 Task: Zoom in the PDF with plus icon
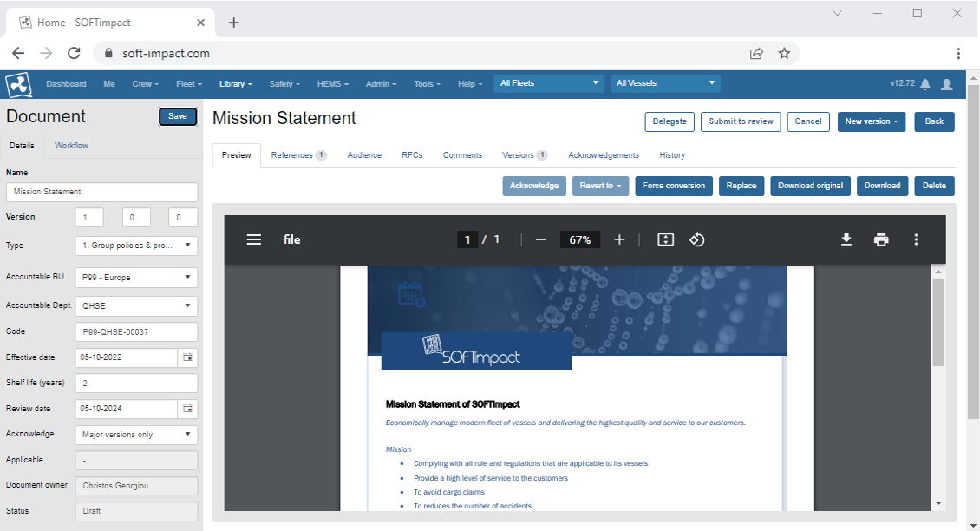[x=619, y=239]
